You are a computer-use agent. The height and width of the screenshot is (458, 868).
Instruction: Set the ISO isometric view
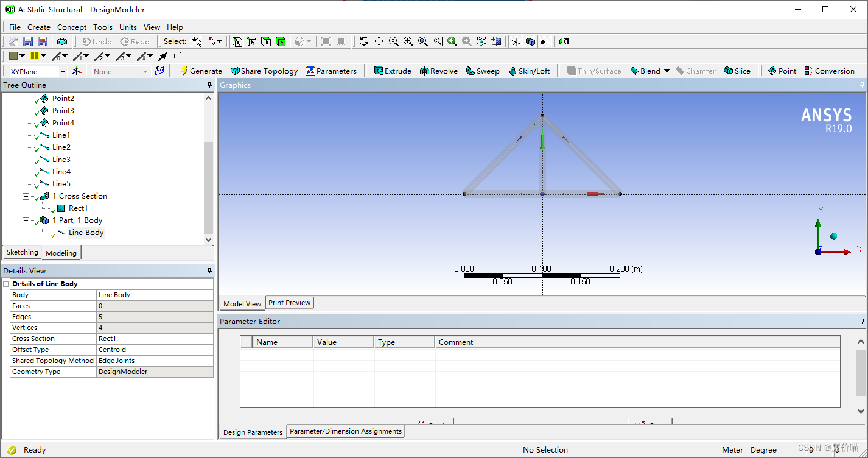tap(481, 41)
